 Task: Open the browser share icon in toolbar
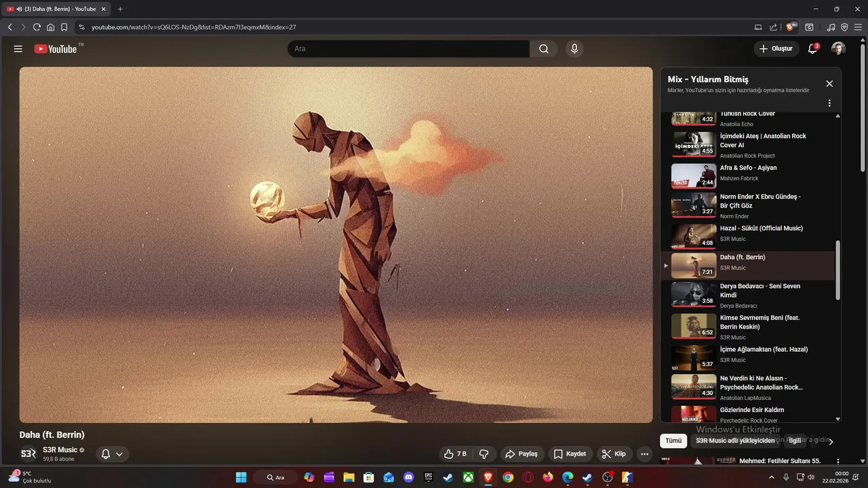(773, 27)
